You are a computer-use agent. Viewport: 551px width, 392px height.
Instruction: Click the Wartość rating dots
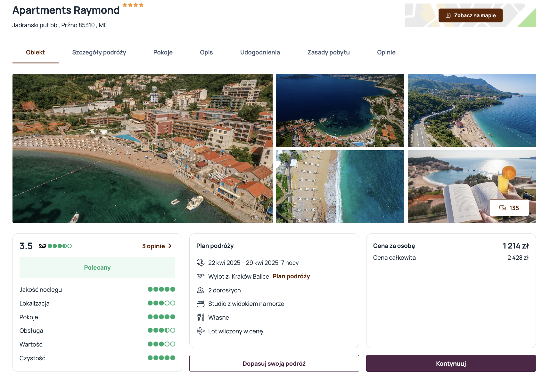coord(161,344)
